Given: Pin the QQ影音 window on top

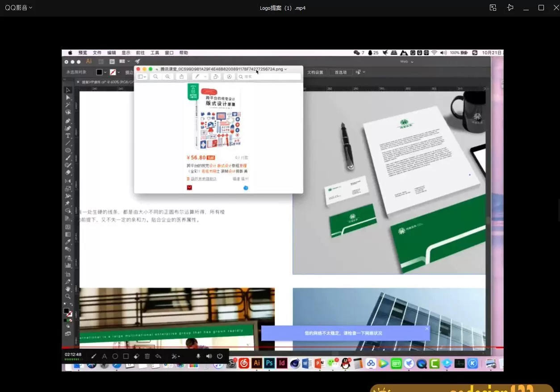Looking at the screenshot, I should [x=510, y=8].
